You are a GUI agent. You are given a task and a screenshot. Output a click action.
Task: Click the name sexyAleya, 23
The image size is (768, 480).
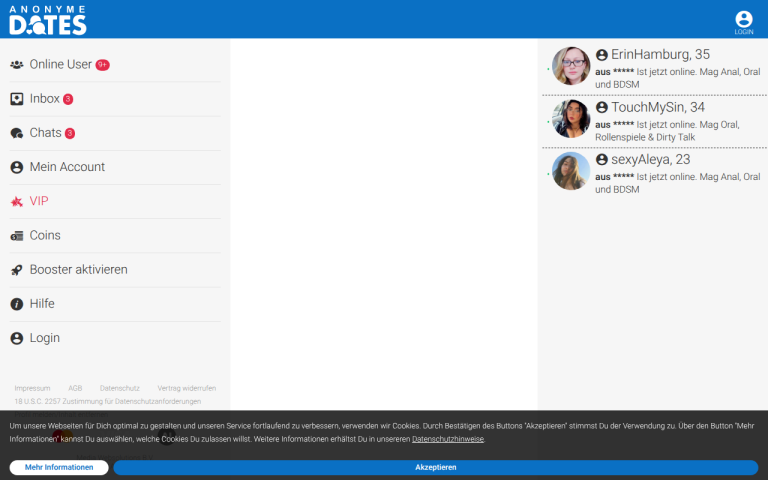pyautogui.click(x=650, y=160)
